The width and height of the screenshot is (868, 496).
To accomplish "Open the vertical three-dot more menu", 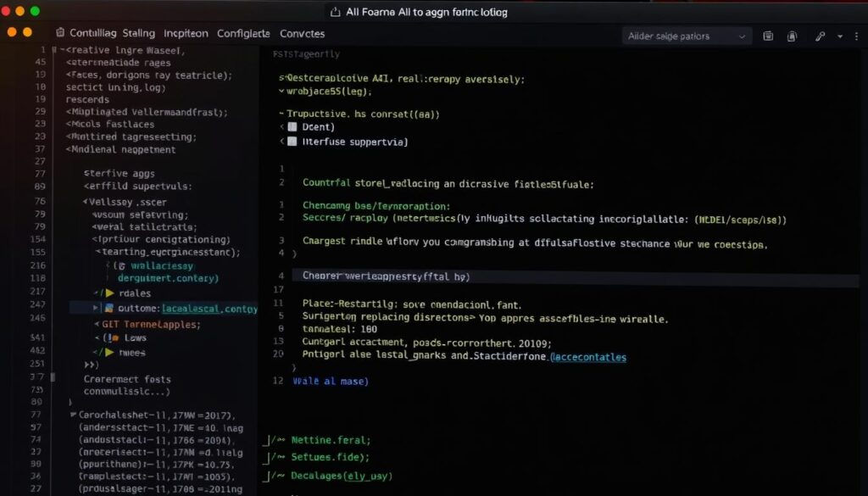I will tap(856, 36).
